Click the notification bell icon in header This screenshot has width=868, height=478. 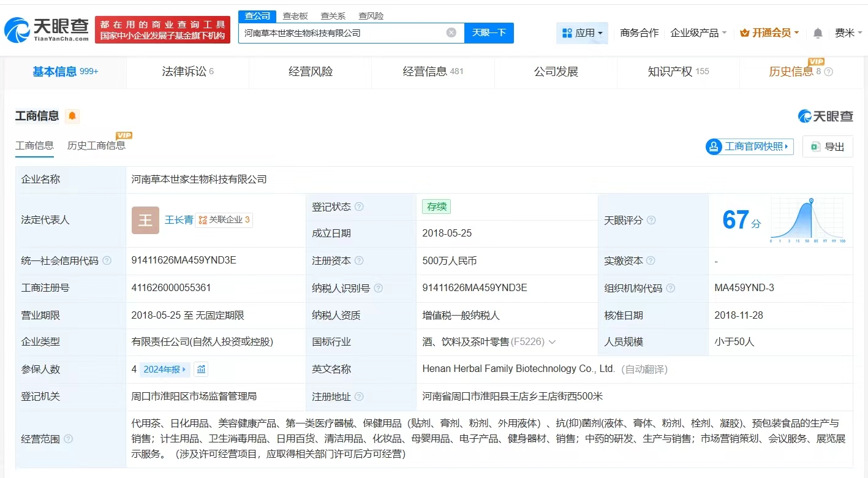click(x=818, y=33)
